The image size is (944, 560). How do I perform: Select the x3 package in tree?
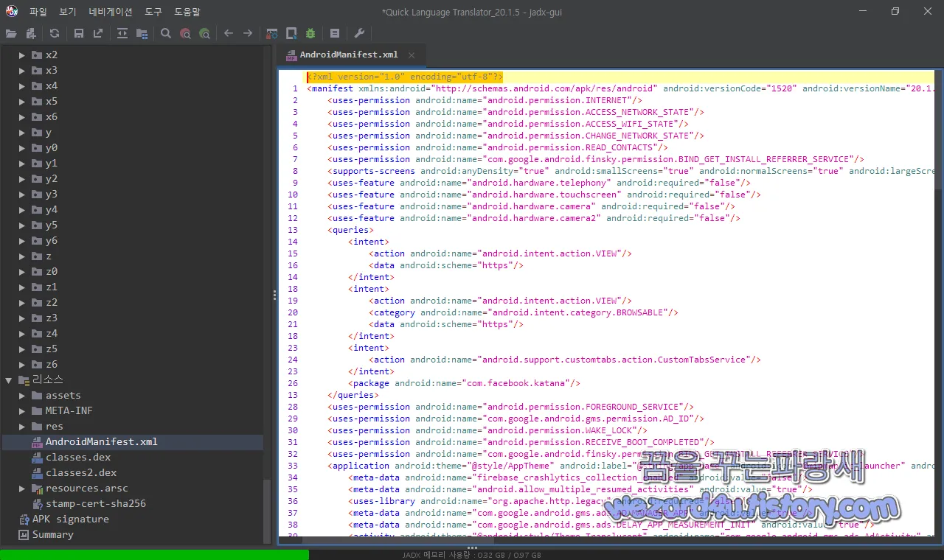51,71
